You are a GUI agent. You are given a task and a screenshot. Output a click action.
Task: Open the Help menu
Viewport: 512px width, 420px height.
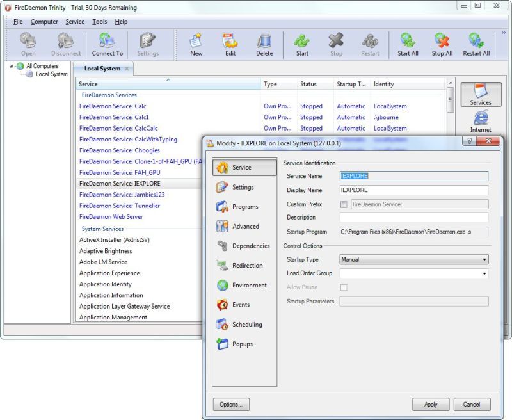click(121, 22)
